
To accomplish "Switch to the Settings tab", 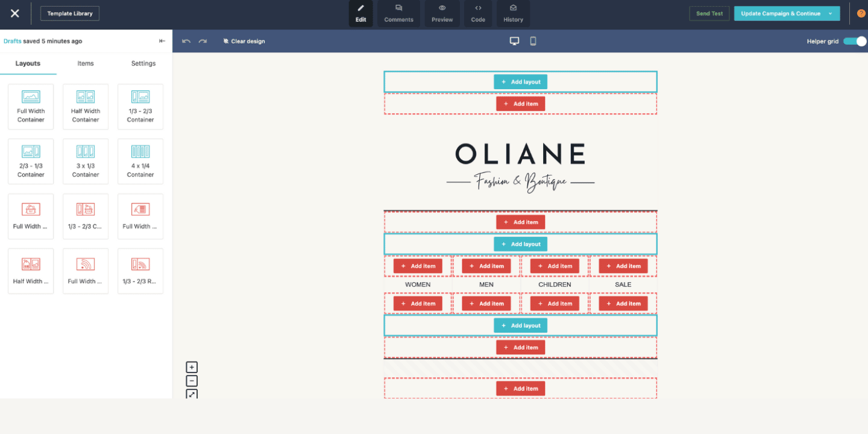I will click(143, 63).
